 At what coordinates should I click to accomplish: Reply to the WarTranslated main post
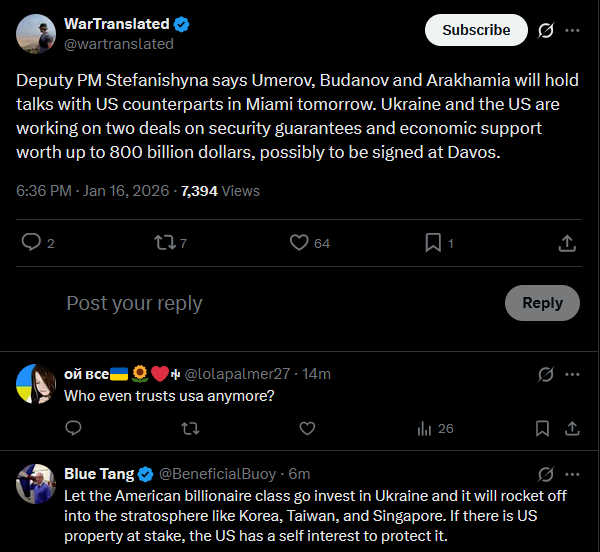click(32, 242)
